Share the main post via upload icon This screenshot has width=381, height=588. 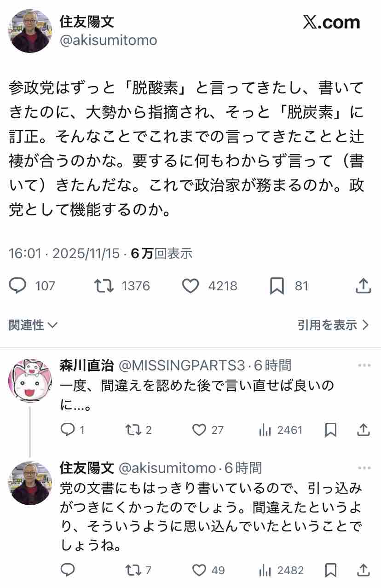tap(364, 286)
